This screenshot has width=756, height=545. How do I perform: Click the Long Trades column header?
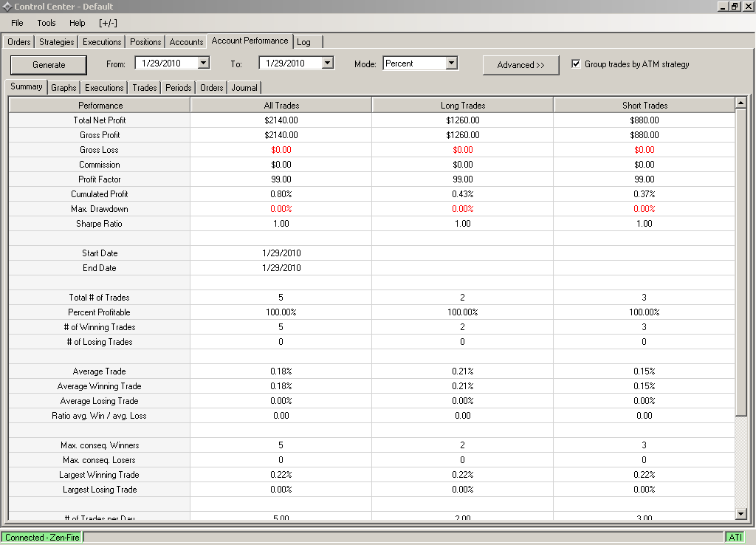coord(463,105)
